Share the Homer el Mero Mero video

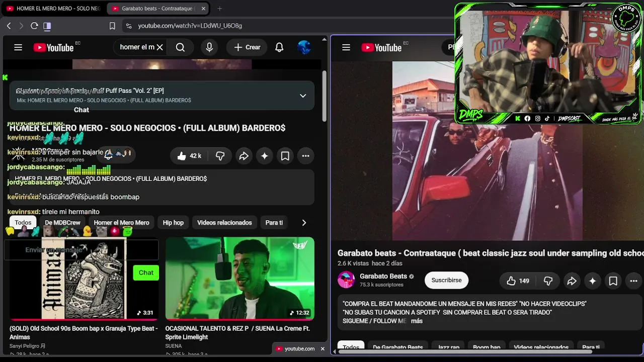[x=244, y=156]
